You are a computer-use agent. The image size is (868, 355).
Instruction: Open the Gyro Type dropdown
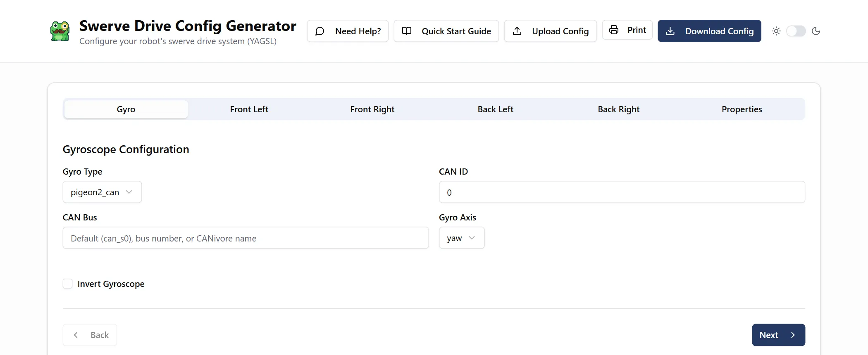[102, 192]
